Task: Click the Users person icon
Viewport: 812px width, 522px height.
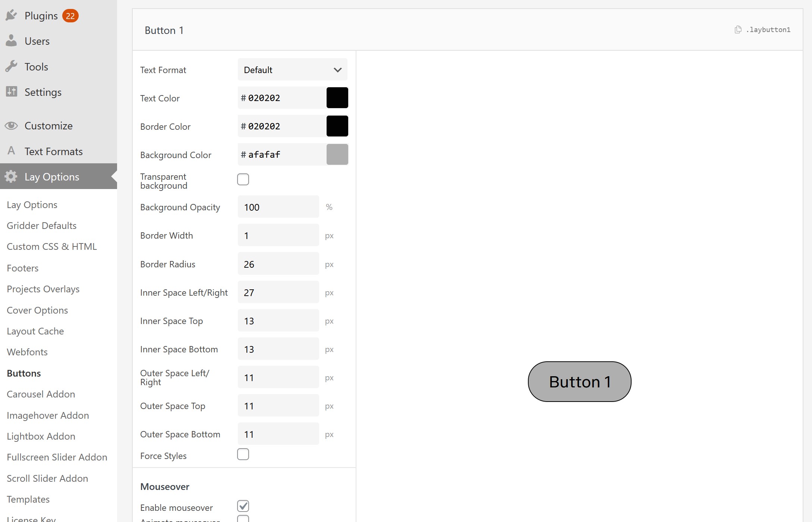Action: pyautogui.click(x=12, y=41)
